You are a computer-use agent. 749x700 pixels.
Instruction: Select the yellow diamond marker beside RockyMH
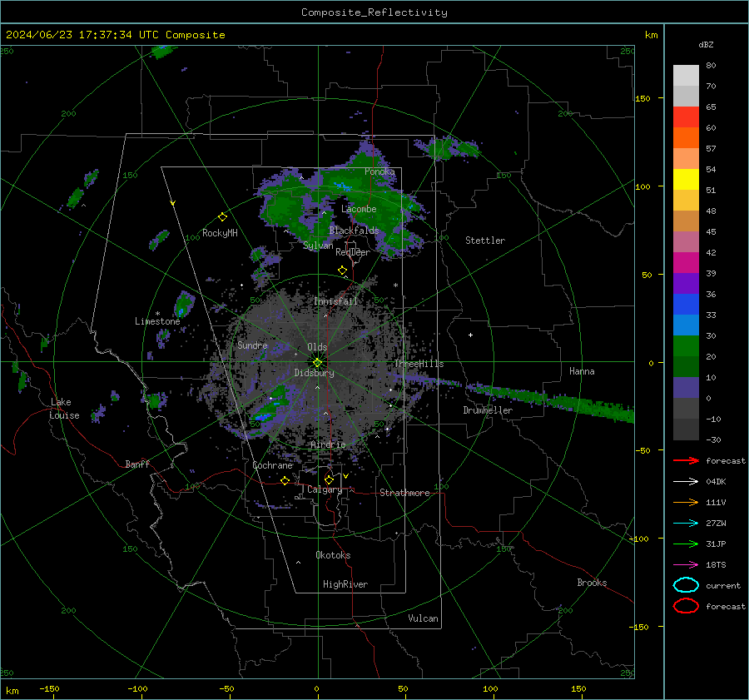point(222,217)
